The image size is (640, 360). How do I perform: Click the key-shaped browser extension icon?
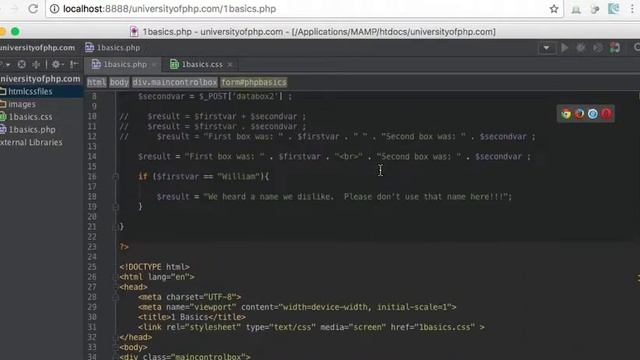[595, 9]
